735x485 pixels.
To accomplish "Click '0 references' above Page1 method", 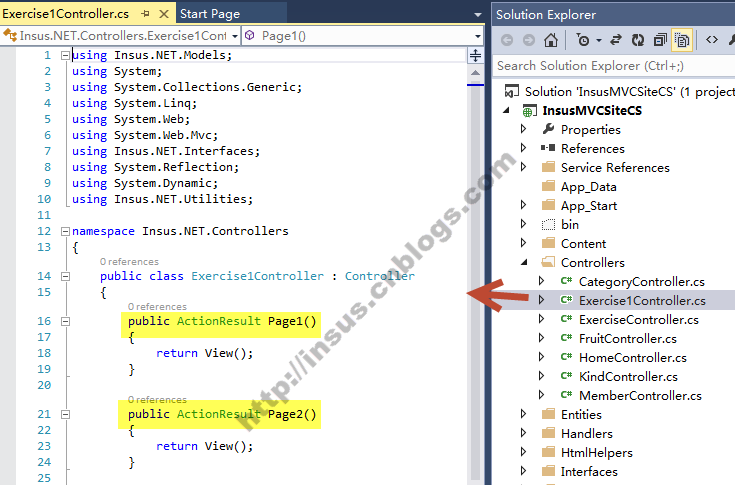I will 158,306.
